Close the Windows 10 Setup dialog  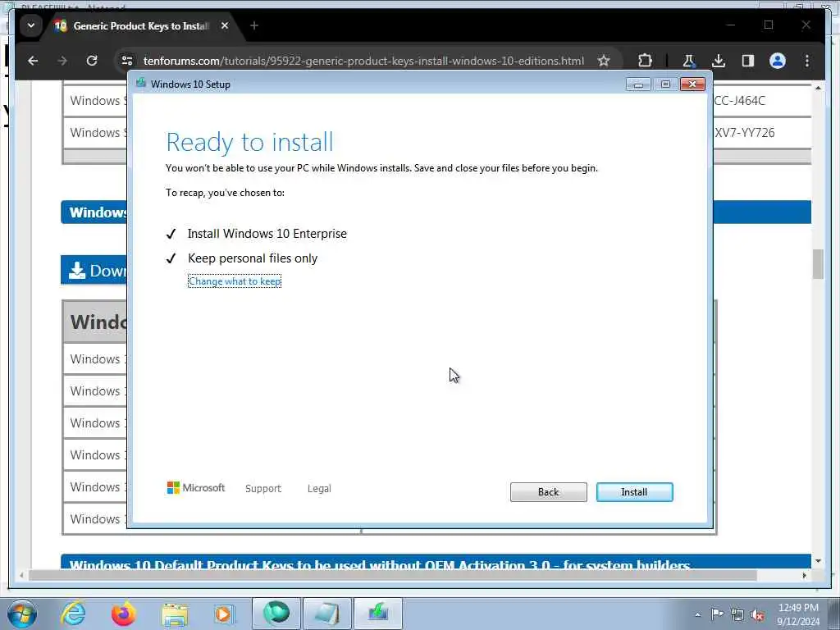click(x=692, y=84)
